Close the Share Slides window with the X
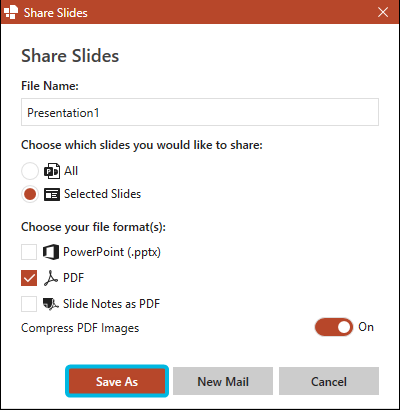 pyautogui.click(x=383, y=12)
